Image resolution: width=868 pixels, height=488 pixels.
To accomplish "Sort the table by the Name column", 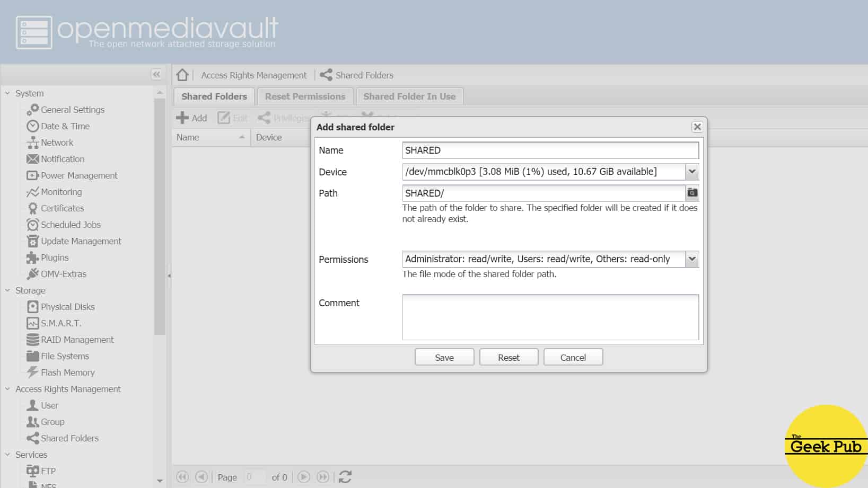I will pyautogui.click(x=211, y=137).
